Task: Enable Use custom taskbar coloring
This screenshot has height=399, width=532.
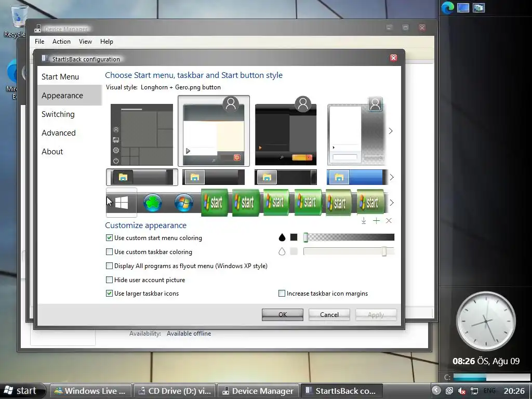Action: click(x=109, y=252)
